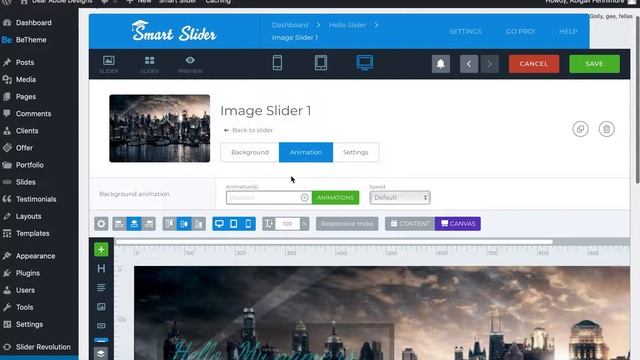Open the Slider view icon in the toolbar
The image size is (640, 360).
(x=109, y=64)
